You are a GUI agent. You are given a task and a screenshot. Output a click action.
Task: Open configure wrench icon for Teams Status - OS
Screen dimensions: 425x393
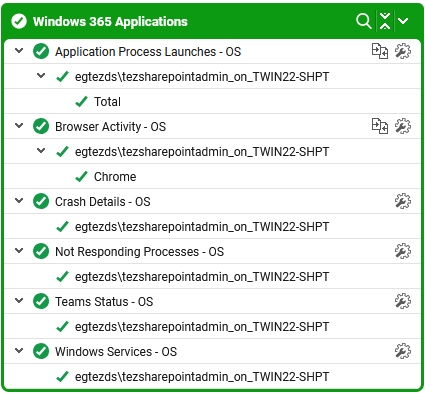[403, 301]
